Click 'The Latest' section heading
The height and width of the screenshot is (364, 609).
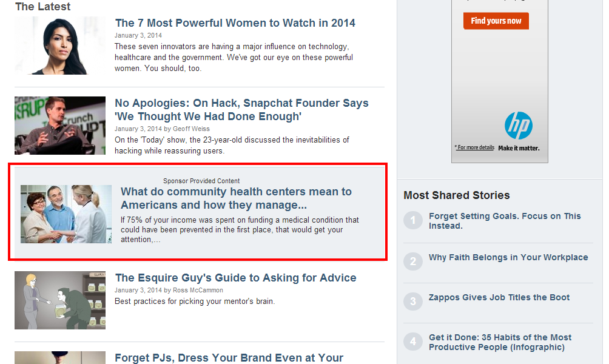[x=42, y=7]
